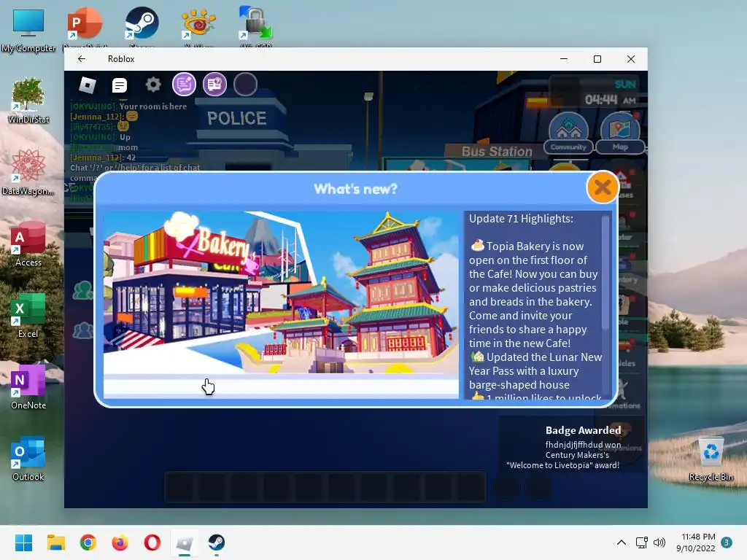747x560 pixels.
Task: Open the Roblox settings gear icon
Action: (153, 85)
